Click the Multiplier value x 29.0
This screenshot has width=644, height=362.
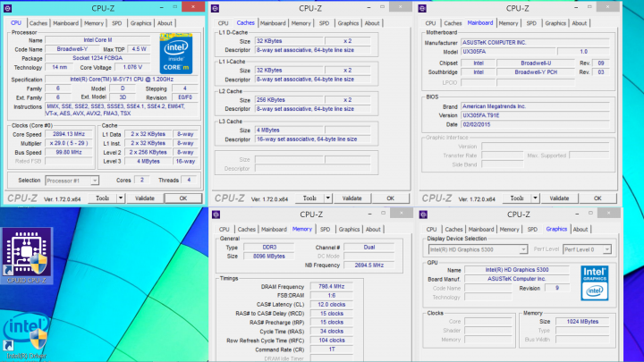click(x=69, y=143)
